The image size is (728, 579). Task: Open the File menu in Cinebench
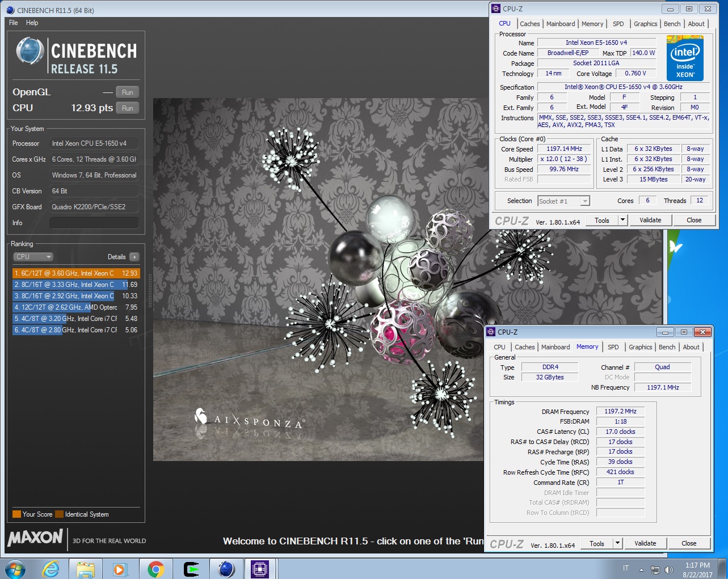(14, 23)
